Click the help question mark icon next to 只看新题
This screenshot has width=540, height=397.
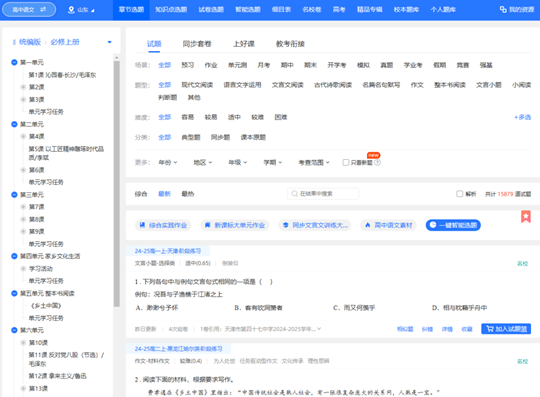click(377, 163)
